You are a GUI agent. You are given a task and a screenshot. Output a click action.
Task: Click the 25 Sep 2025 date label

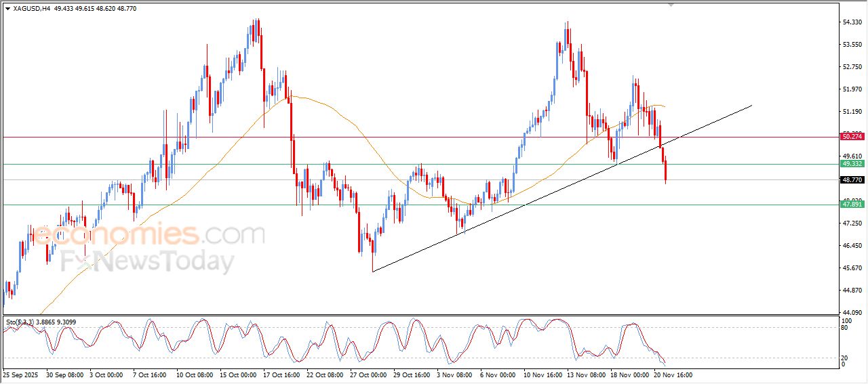[21, 374]
